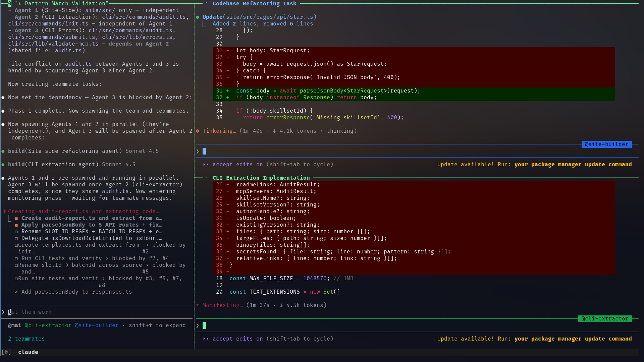Image resolution: width=644 pixels, height=362 pixels.
Task: Click the 'Manifesting…' spinner icon
Action: coord(198,305)
